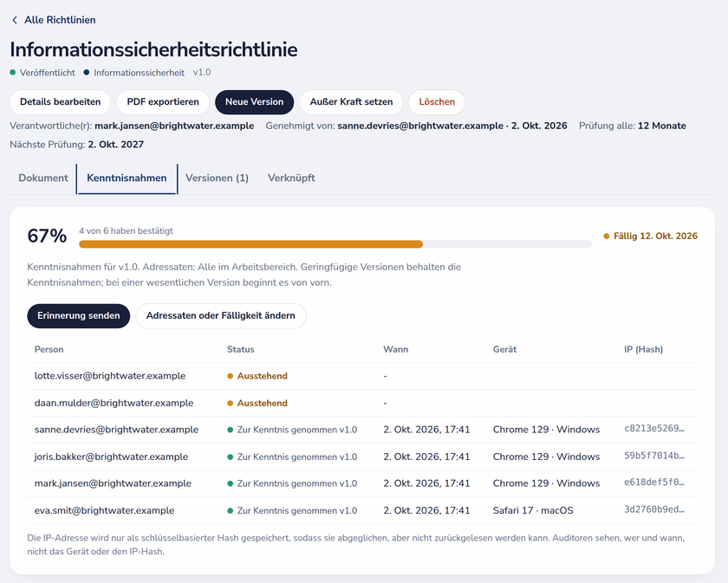Open the Verknüpft tab

tap(291, 178)
